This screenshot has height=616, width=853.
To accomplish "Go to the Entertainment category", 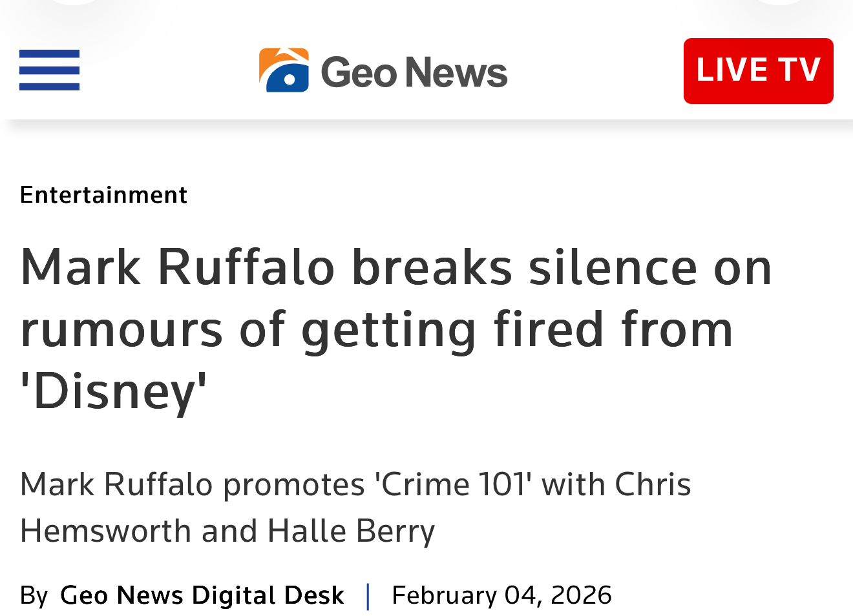I will coord(103,194).
